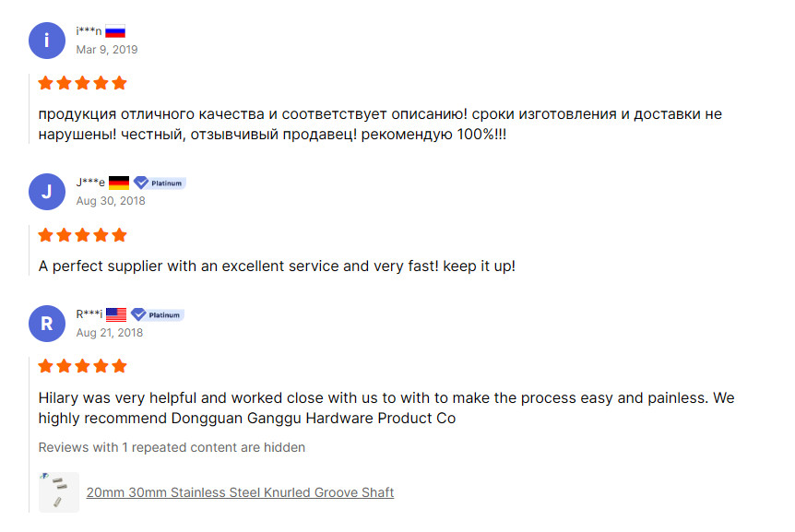Click the German flag icon
The width and height of the screenshot is (795, 532).
click(x=119, y=183)
